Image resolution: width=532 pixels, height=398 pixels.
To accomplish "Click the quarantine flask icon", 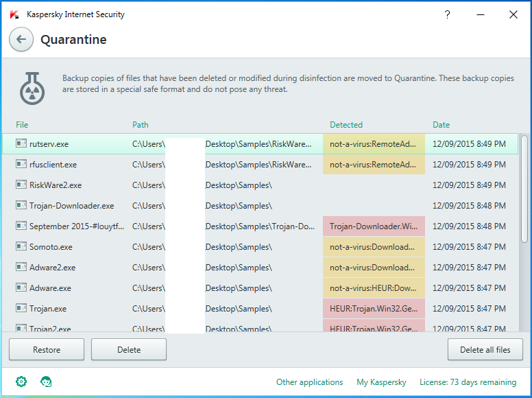I will click(32, 89).
